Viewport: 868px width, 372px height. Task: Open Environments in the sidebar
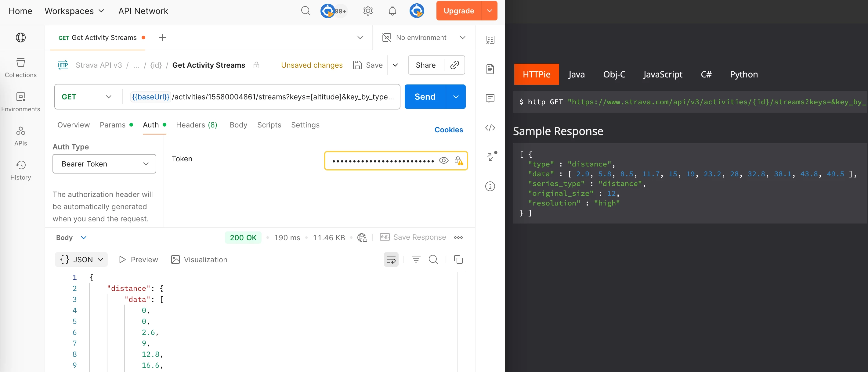[x=20, y=102]
